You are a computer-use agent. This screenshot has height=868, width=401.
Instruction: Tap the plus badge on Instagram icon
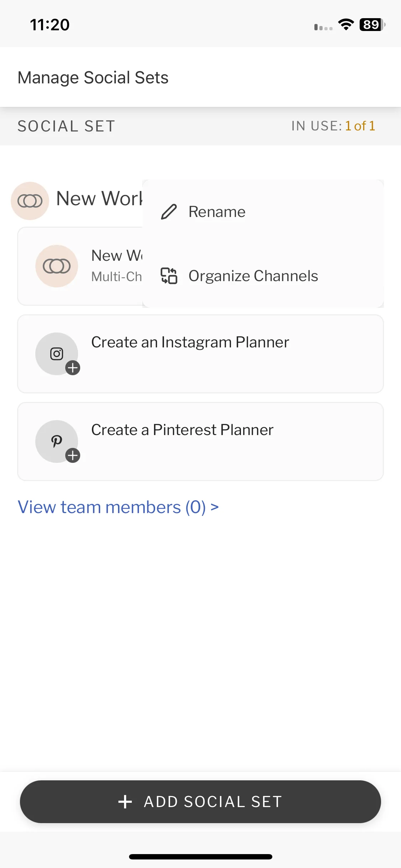(73, 368)
